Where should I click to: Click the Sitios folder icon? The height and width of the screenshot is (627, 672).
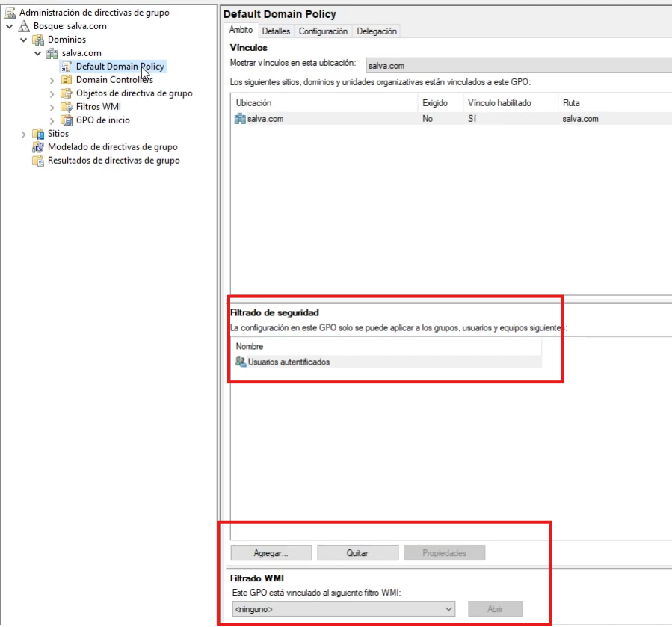point(37,134)
